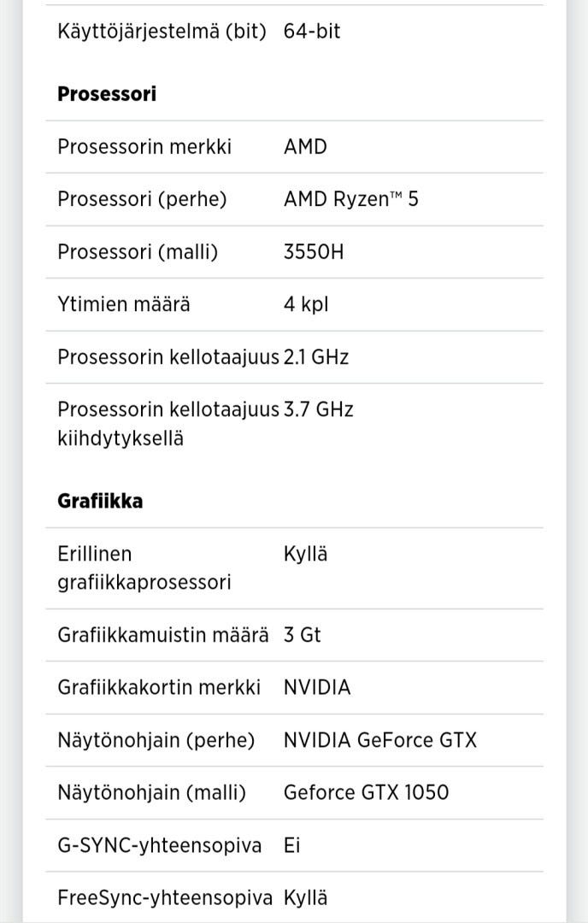Select the 3550H processor model value

tap(314, 252)
